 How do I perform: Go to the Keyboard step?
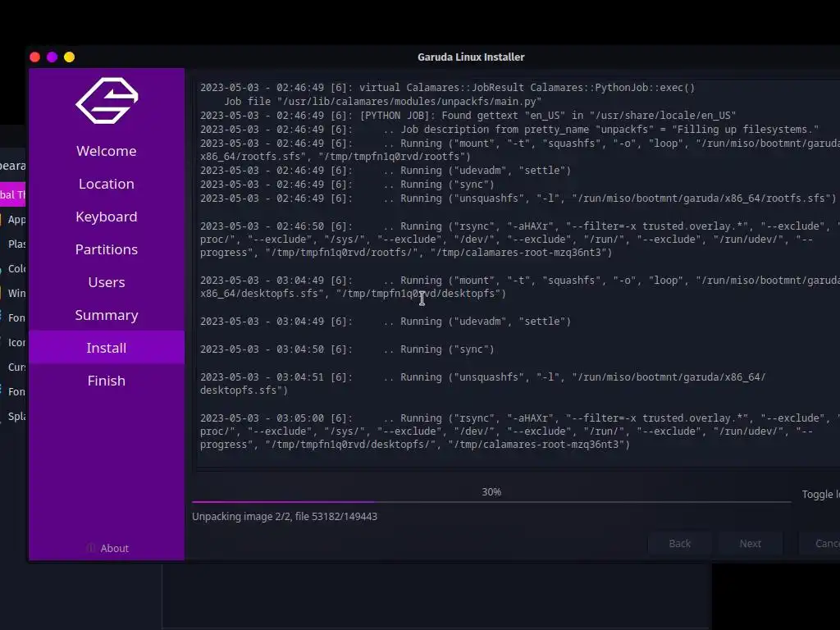tap(107, 217)
